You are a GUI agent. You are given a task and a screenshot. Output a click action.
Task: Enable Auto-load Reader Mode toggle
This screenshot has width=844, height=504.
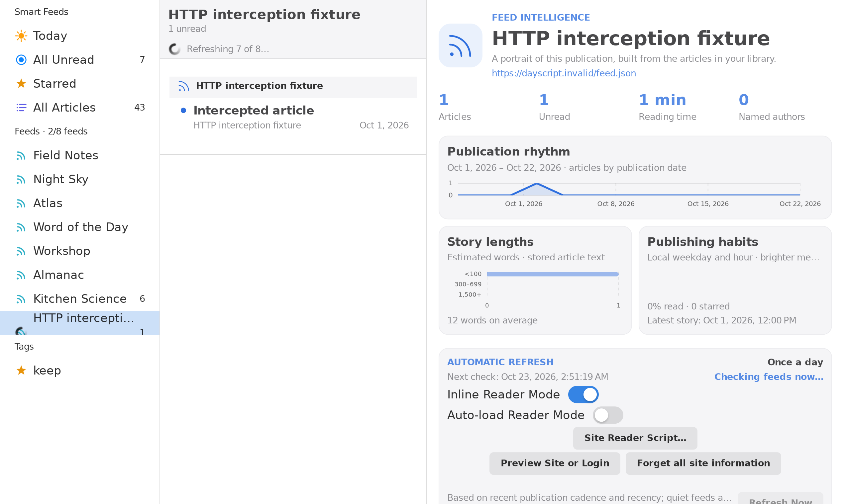click(608, 415)
